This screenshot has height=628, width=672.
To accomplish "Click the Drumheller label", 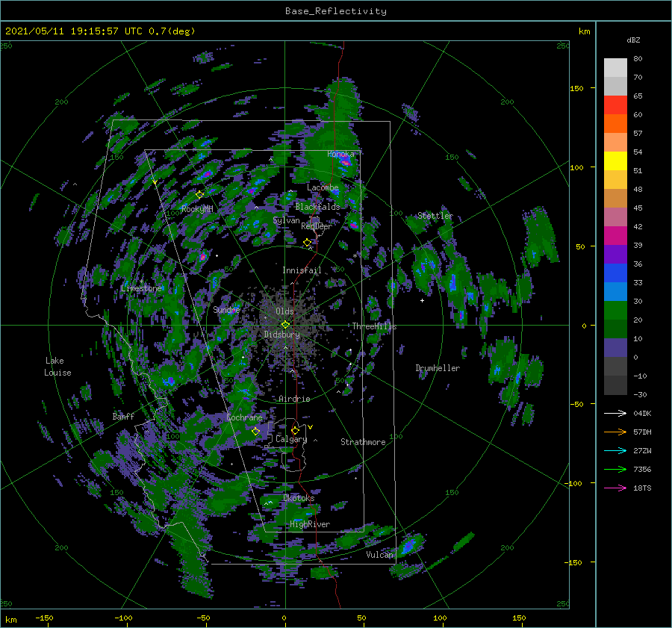I will coord(438,368).
